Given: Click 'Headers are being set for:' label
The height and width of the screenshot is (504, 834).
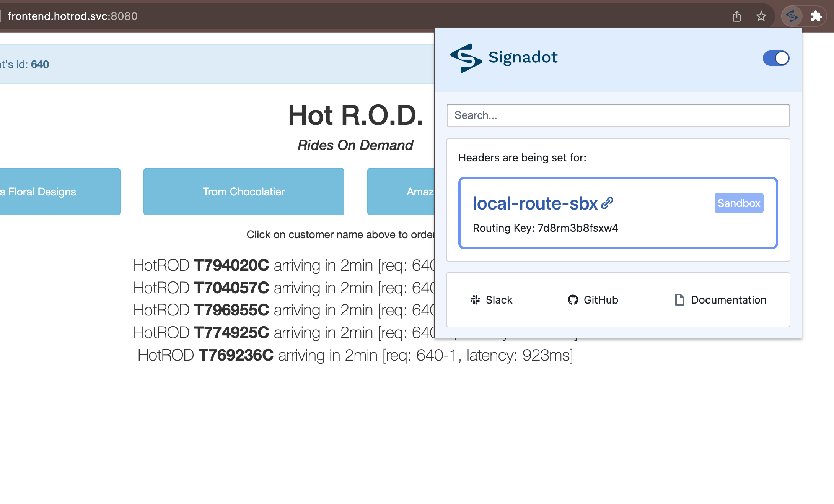Looking at the screenshot, I should 522,158.
